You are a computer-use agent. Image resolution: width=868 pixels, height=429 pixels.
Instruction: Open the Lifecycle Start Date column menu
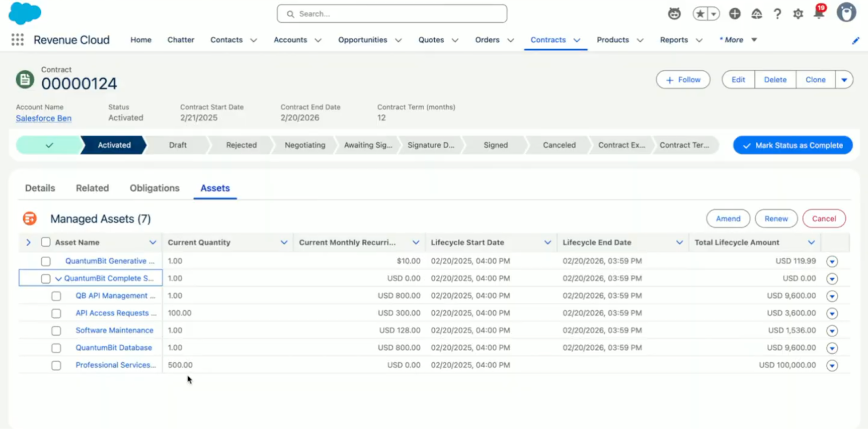point(547,242)
